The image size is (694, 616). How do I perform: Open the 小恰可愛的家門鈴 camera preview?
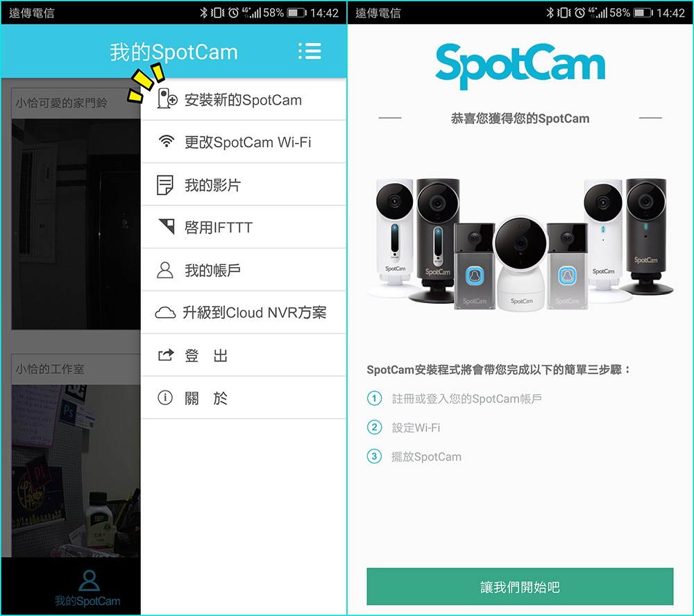[76, 224]
